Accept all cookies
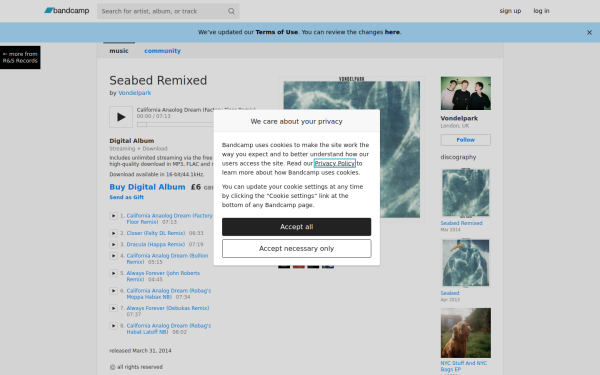This screenshot has height=375, width=600. tap(296, 227)
